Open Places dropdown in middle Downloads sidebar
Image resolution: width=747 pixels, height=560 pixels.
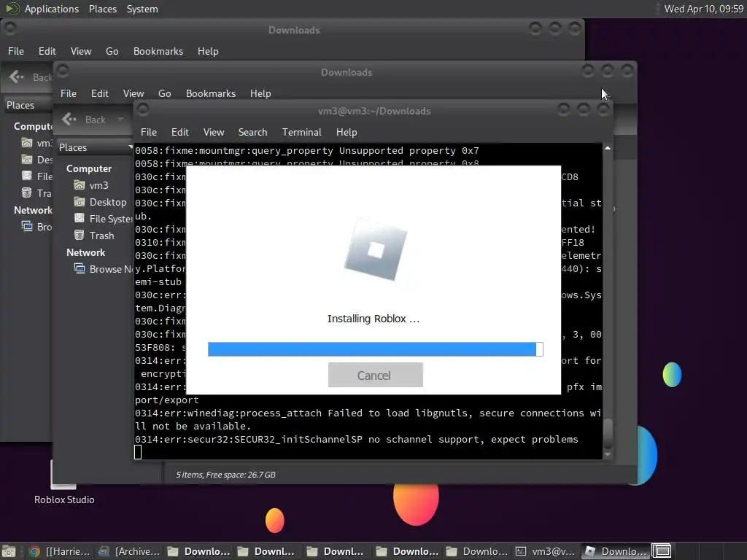(95, 147)
